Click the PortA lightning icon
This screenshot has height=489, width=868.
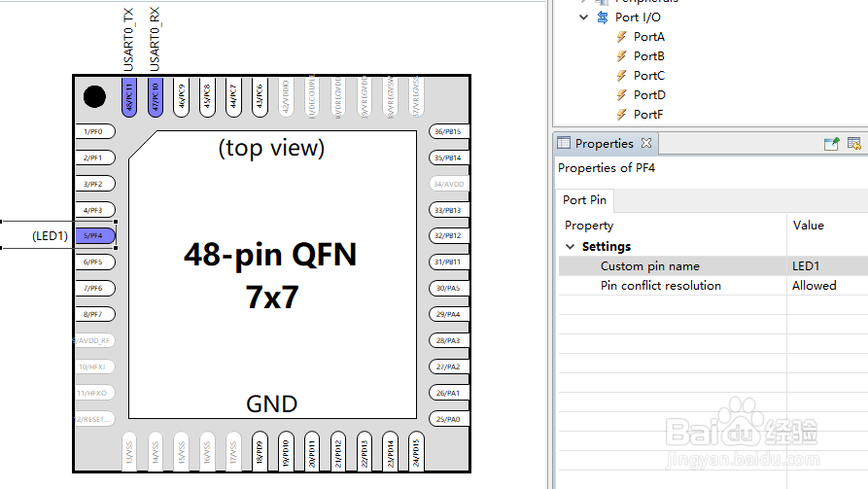coord(622,37)
